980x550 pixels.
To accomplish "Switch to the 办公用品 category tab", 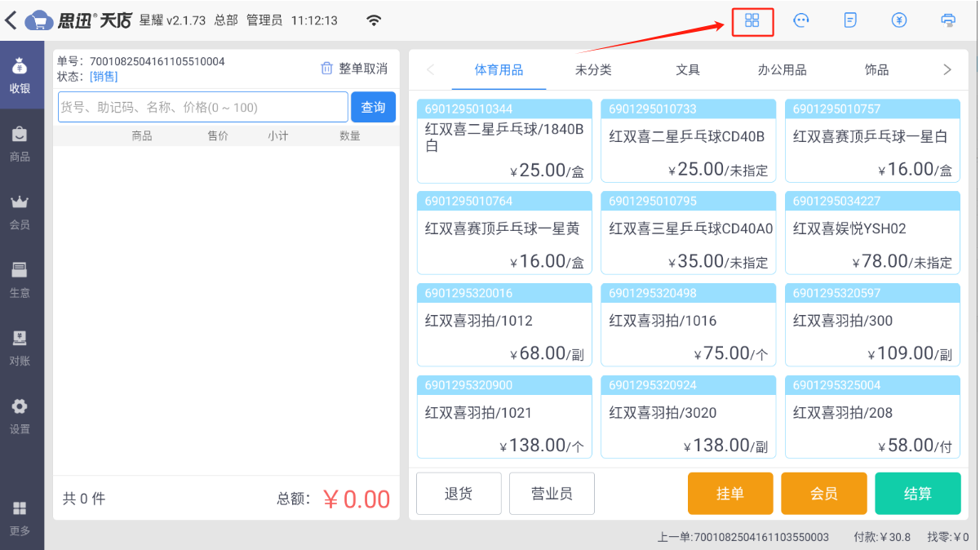I will click(783, 70).
